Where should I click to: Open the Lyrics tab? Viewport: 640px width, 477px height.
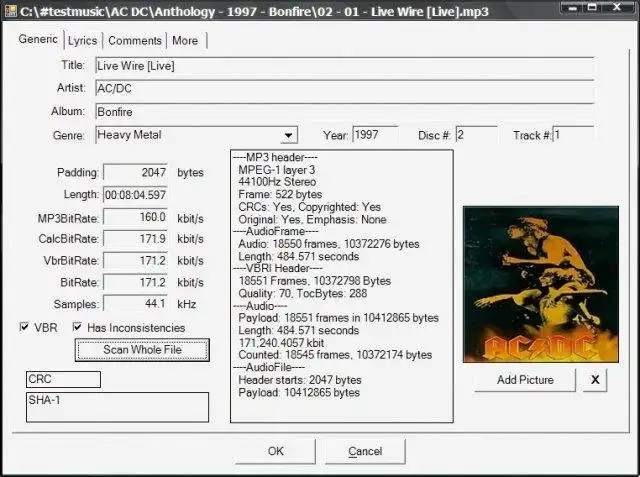82,41
